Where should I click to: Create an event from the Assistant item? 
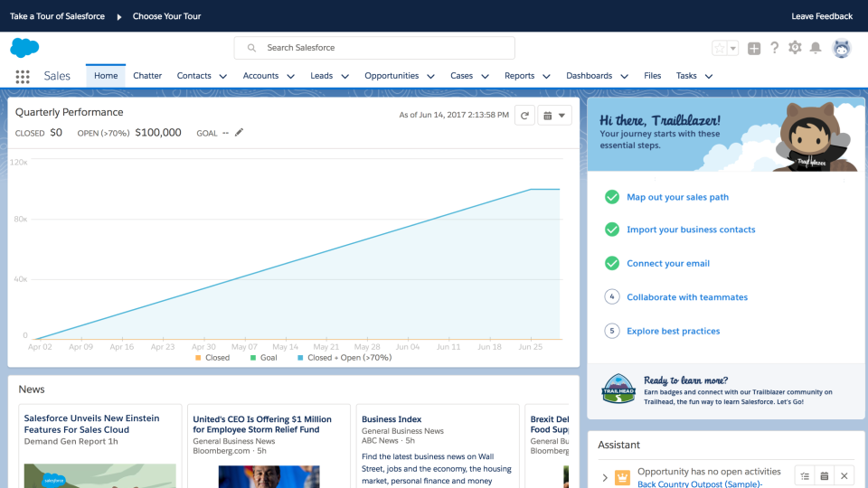(825, 476)
